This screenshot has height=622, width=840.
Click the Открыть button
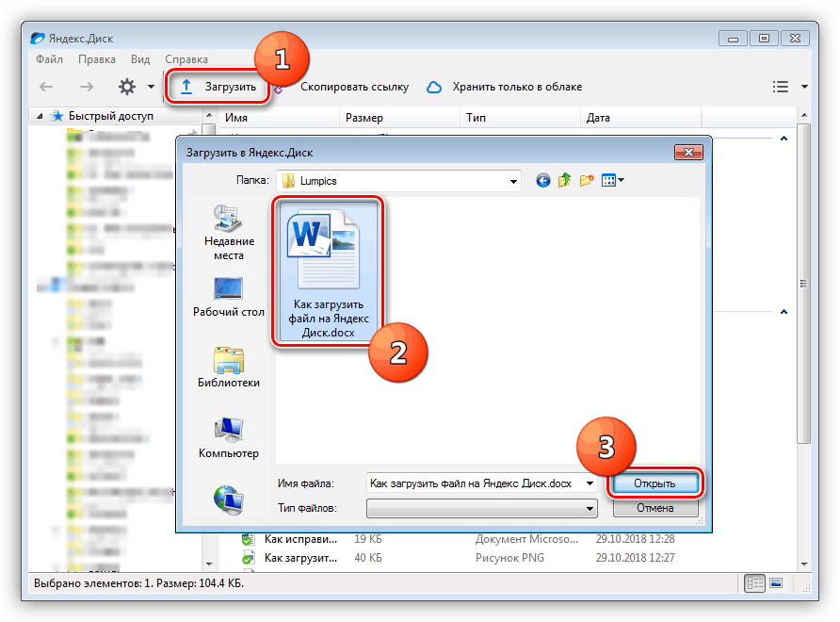point(654,483)
